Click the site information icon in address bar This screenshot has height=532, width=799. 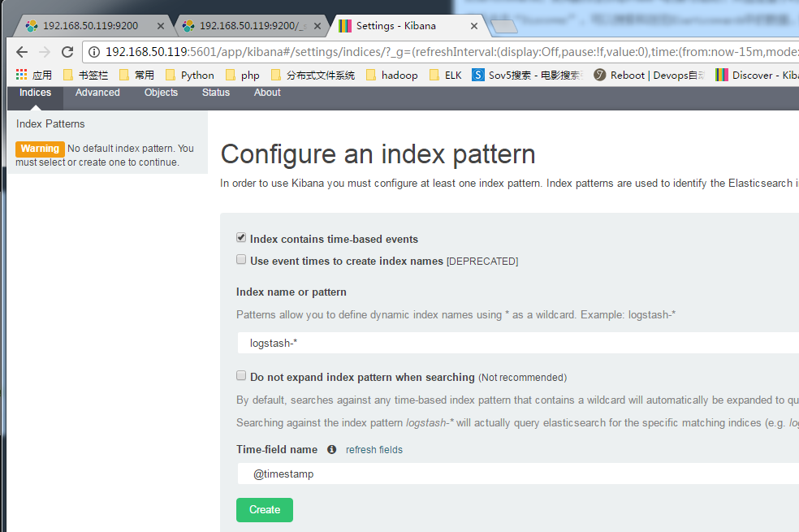(93, 52)
